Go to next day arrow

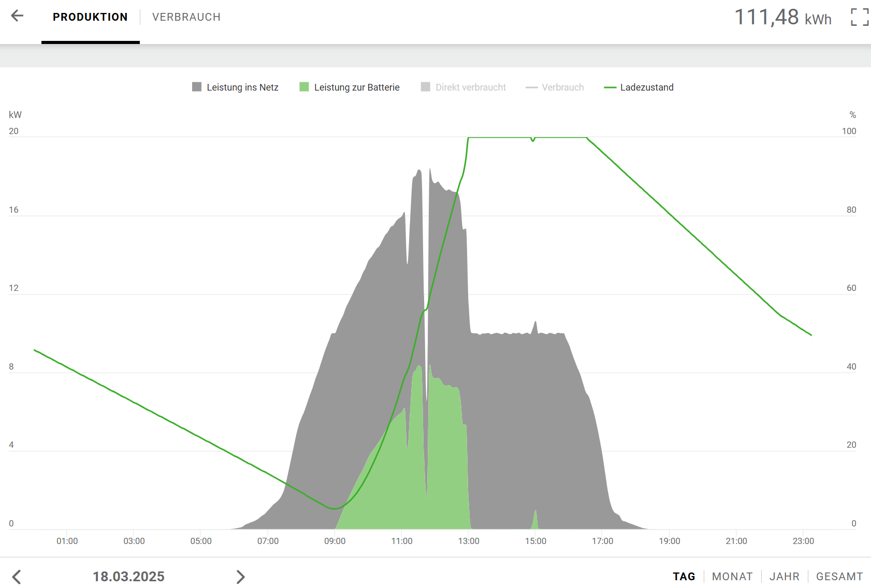(240, 577)
